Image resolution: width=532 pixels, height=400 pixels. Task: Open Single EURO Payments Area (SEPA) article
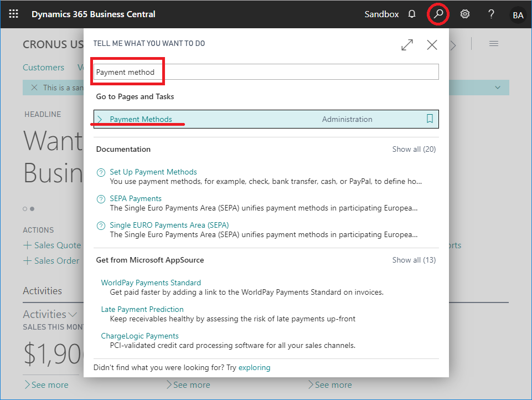pyautogui.click(x=169, y=225)
